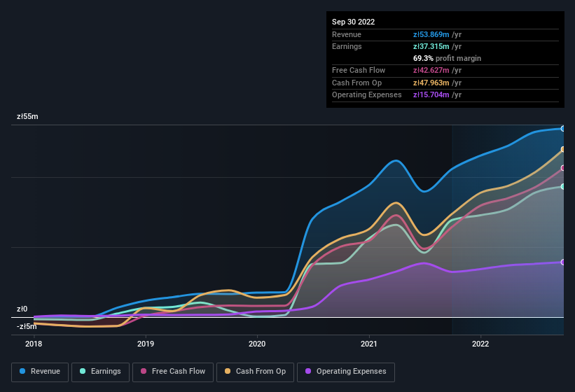
Task: Click the Operating Expenses label in tooltip
Action: (367, 95)
